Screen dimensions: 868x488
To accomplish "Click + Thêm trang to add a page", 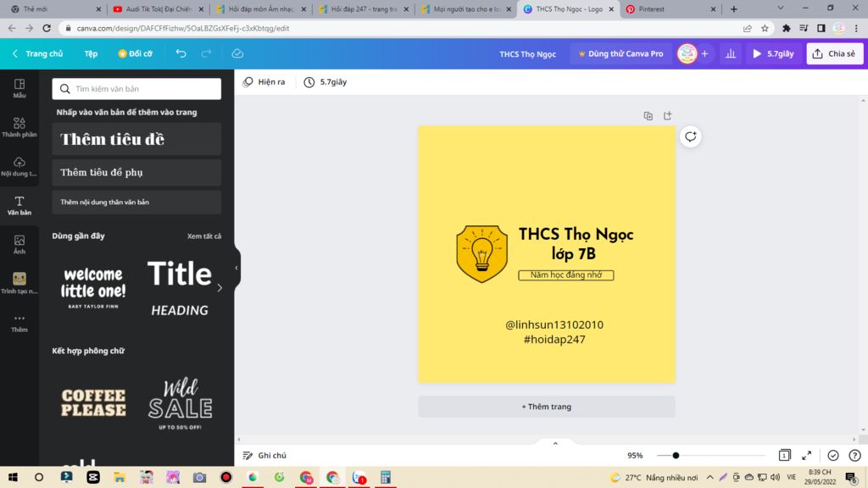I will click(547, 406).
